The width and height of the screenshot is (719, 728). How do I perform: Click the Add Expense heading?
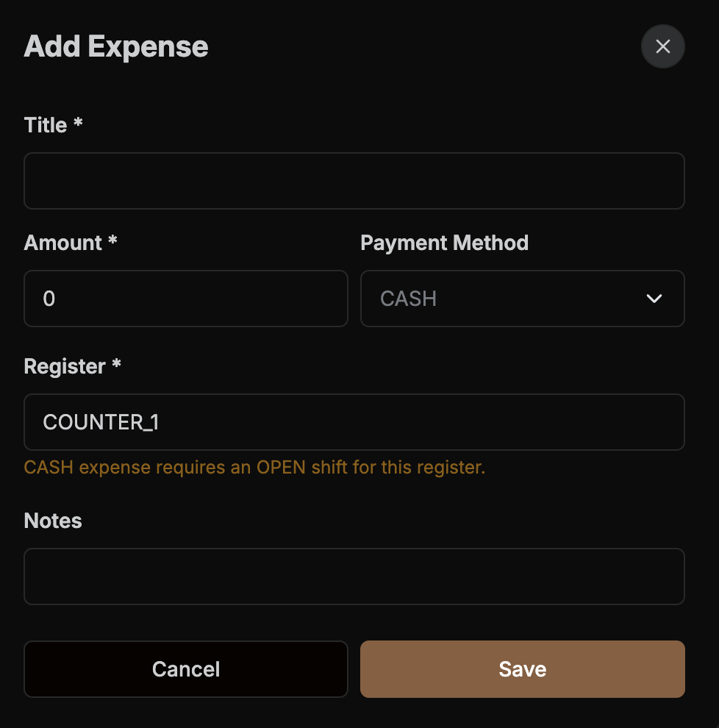[x=116, y=46]
